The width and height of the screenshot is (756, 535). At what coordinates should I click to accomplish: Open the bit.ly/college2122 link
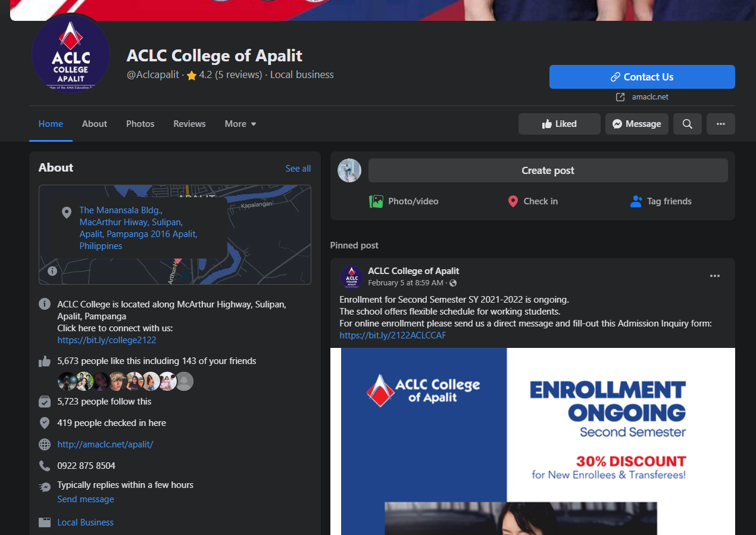(107, 340)
